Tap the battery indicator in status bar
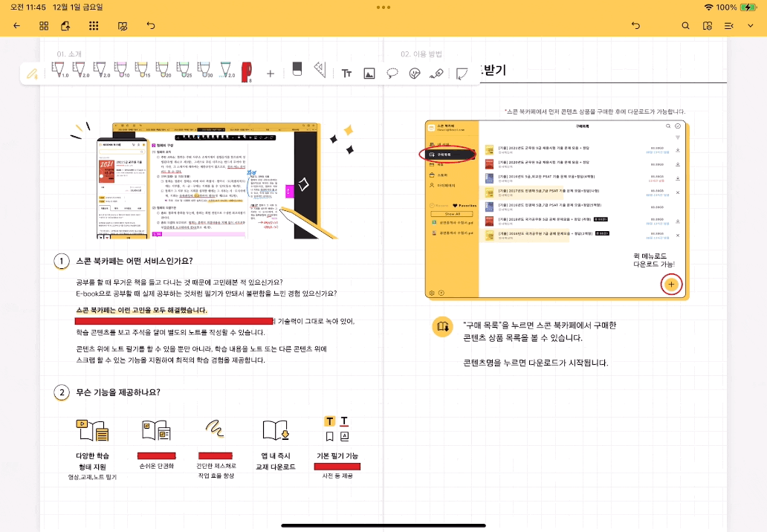Screen dimensions: 767x532 (748, 7)
